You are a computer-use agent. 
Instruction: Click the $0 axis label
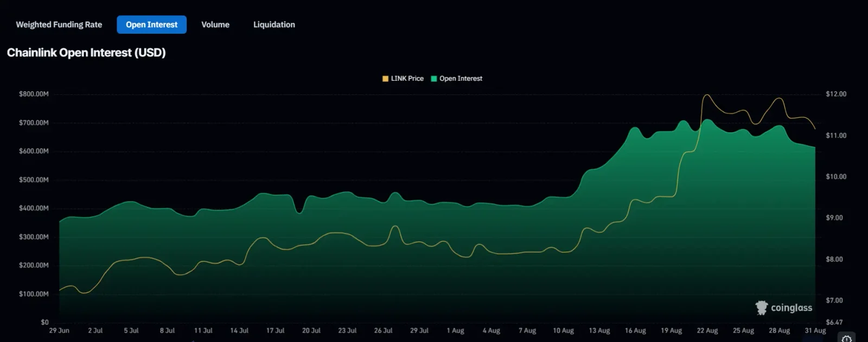[44, 322]
